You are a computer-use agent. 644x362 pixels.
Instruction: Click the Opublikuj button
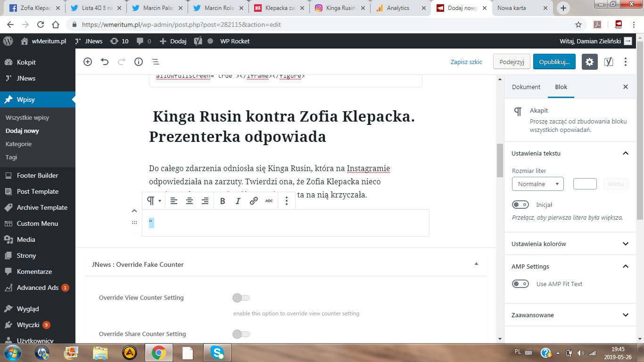tap(554, 62)
